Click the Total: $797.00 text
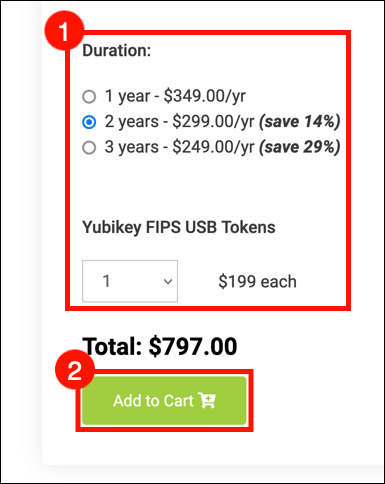Viewport: 385px width, 484px height. click(160, 346)
